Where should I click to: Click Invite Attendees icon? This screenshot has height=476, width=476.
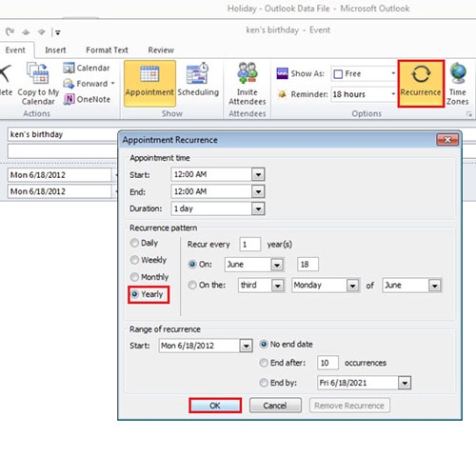(x=248, y=73)
